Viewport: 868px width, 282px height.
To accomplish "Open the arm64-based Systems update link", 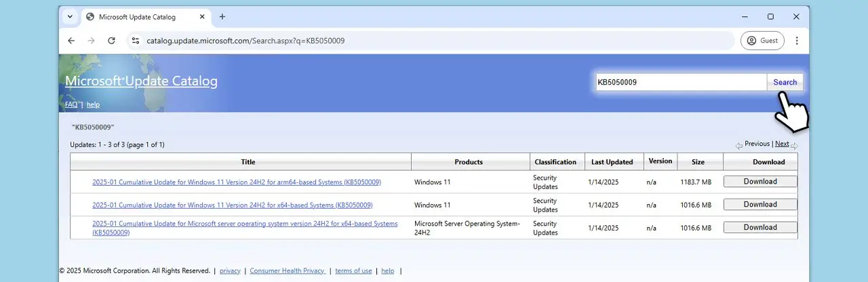I will pos(237,182).
